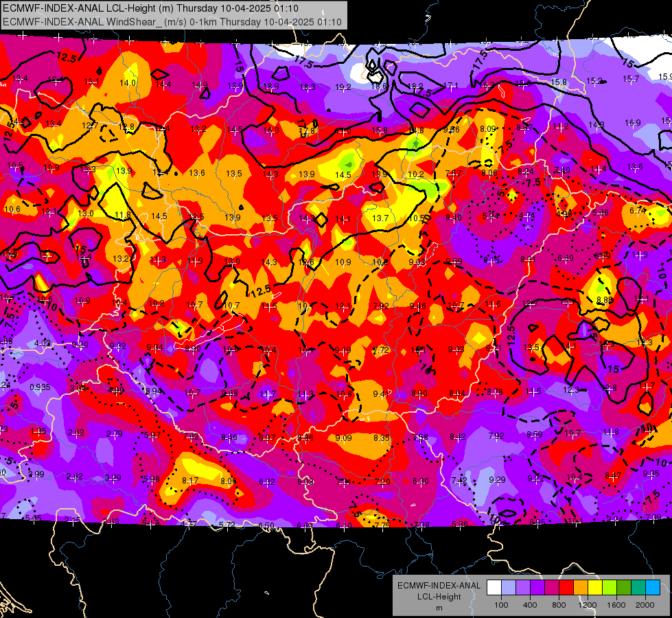Viewport: 672px width, 618px height.
Task: Select the magenta legend color swatch
Action: tap(552, 588)
